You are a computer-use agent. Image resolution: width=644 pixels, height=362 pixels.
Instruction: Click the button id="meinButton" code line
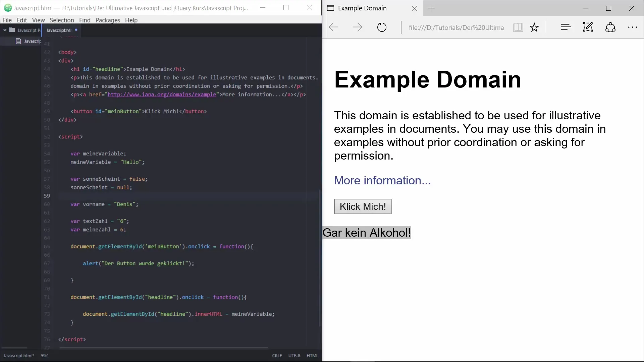point(139,111)
